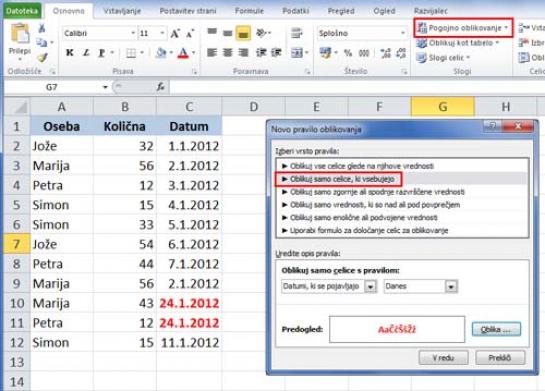Align cell text left
This screenshot has height=391, width=545.
[x=212, y=53]
